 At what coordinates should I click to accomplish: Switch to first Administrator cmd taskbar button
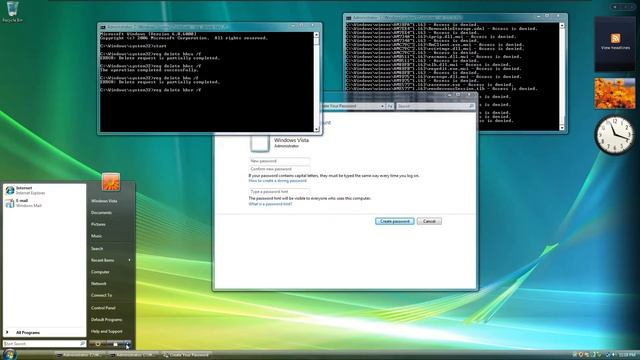pos(80,355)
